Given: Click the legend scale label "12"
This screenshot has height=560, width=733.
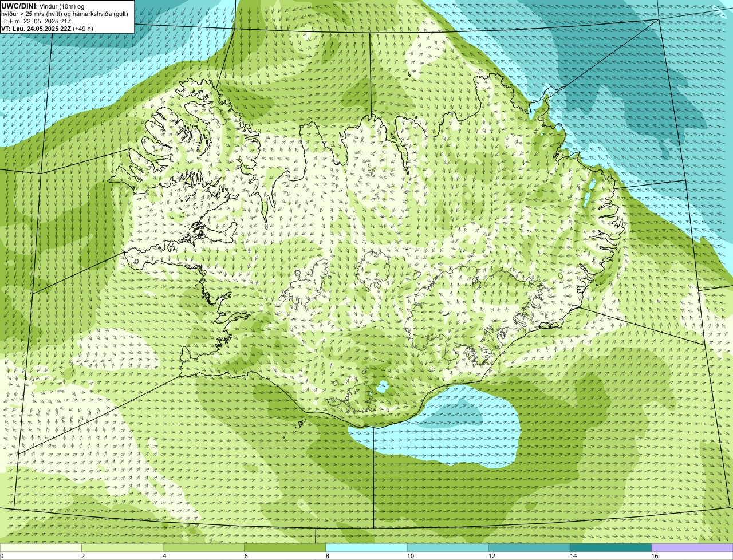Looking at the screenshot, I should [491, 556].
